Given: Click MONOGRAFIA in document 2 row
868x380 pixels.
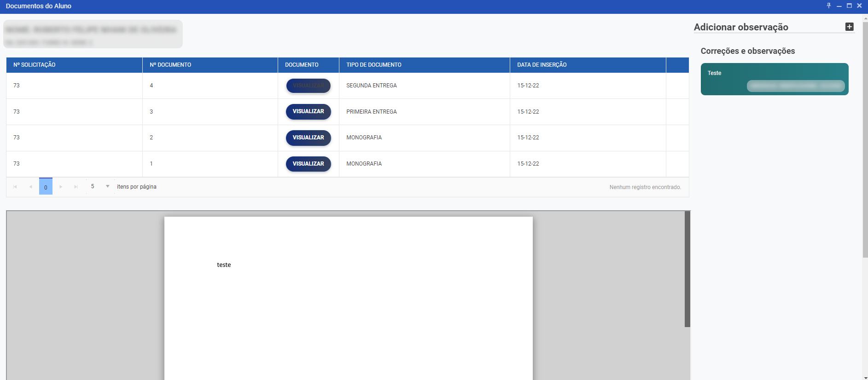Looking at the screenshot, I should pyautogui.click(x=364, y=138).
